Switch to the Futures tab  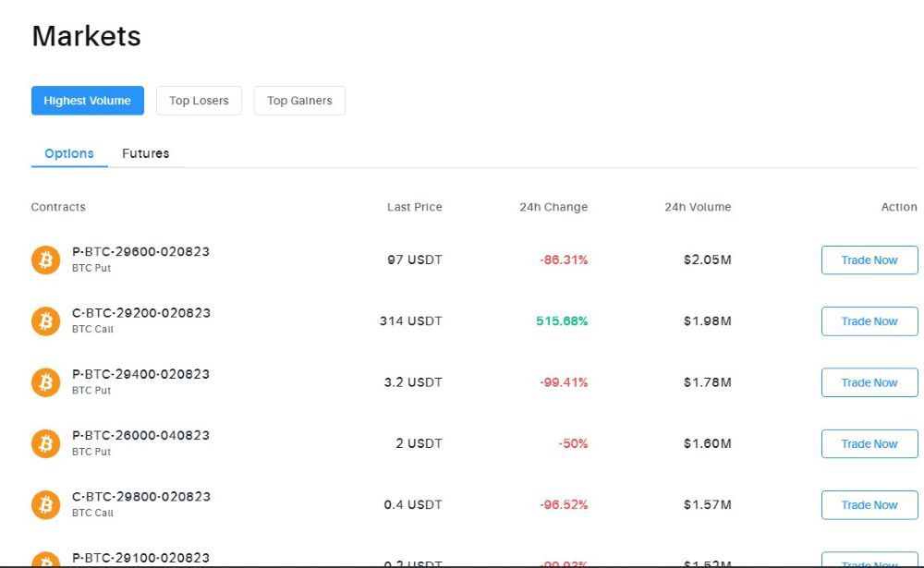(146, 153)
